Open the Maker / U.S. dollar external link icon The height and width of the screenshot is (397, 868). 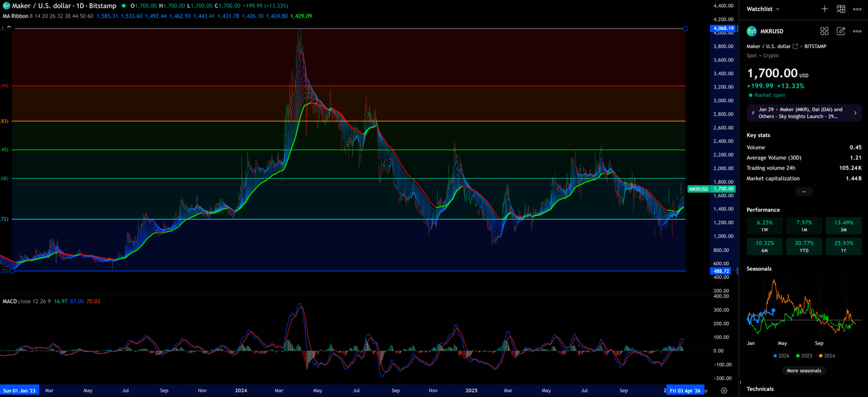point(795,47)
